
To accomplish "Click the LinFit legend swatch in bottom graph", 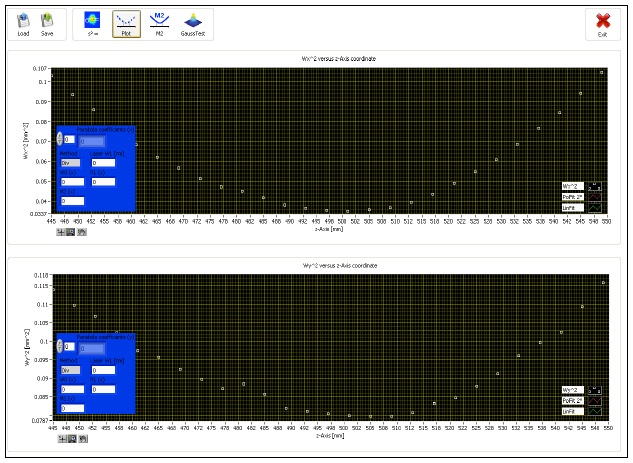I will pyautogui.click(x=594, y=411).
